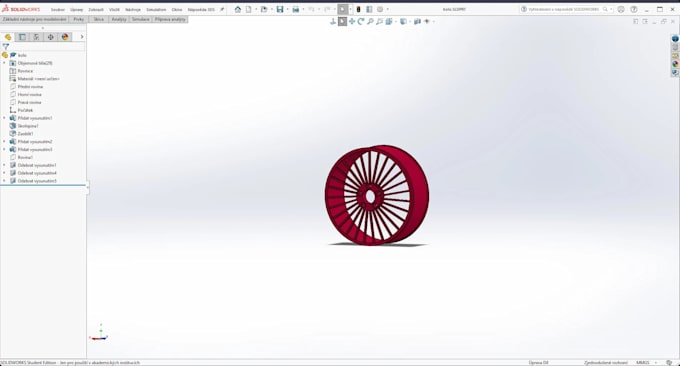Click the pan cross-arrows icon in heads-up toolbar

coord(352,21)
